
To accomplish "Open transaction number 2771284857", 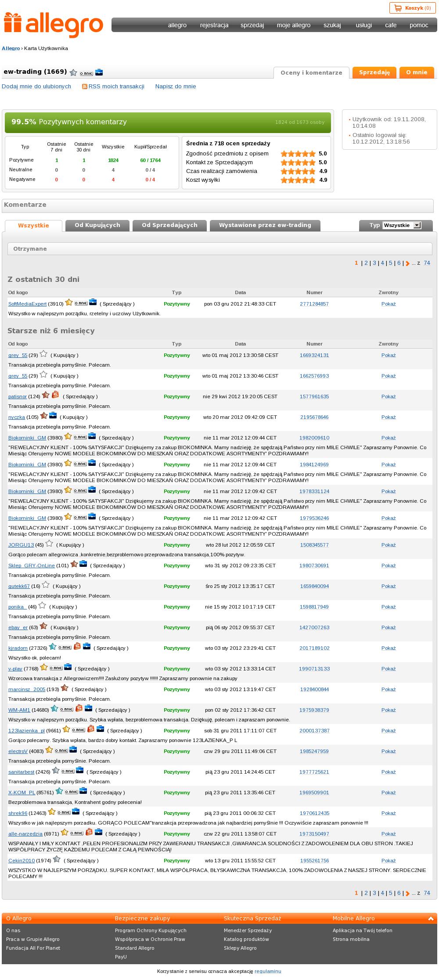I will (x=314, y=304).
